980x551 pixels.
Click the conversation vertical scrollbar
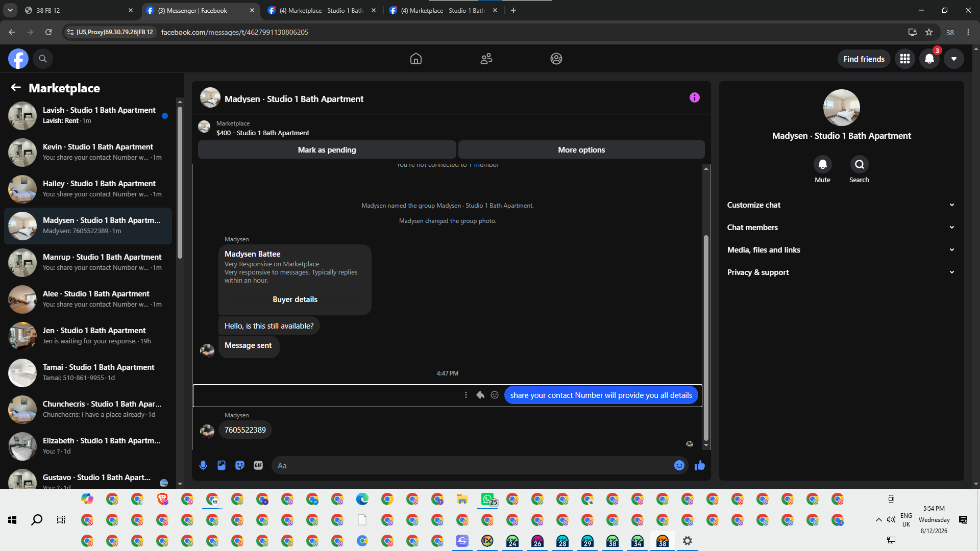click(706, 337)
